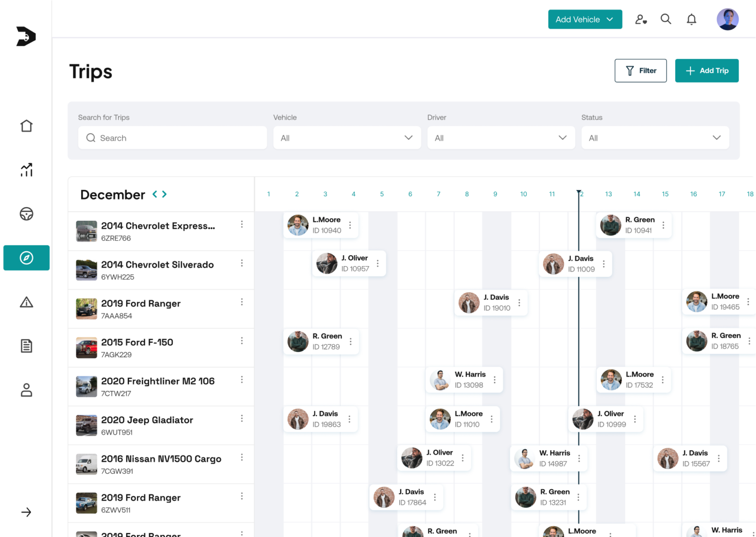Expand the sidebar with the arrow icon
This screenshot has height=537, width=756.
pos(27,512)
